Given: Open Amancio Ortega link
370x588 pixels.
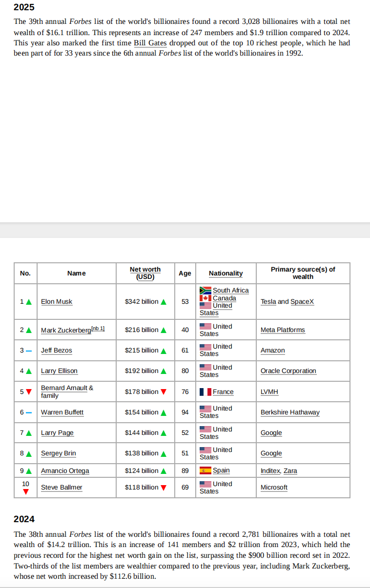Looking at the screenshot, I should coord(65,470).
